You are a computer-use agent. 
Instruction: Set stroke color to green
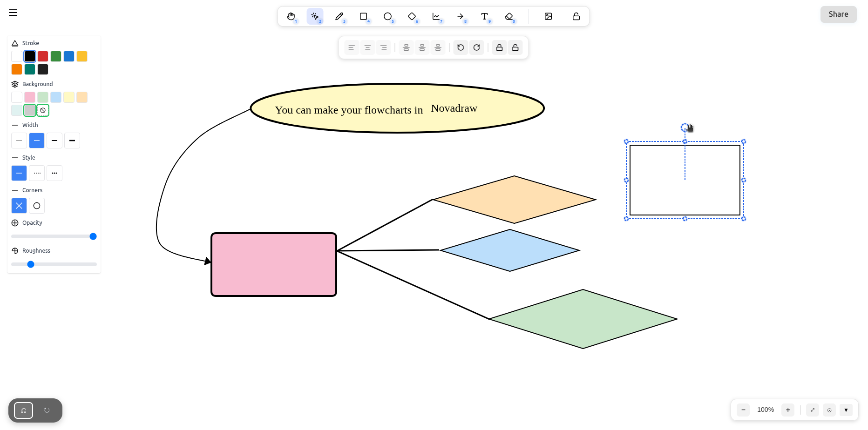[56, 56]
